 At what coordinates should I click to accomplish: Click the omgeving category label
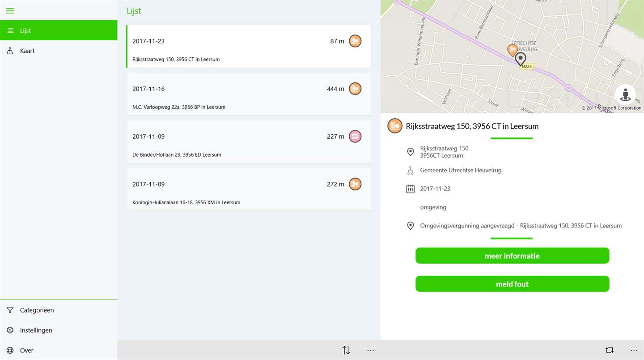433,207
